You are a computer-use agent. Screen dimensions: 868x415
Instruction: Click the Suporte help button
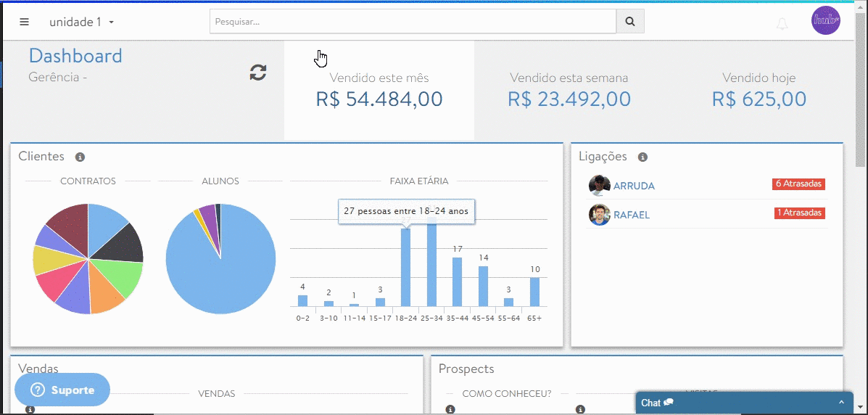click(x=62, y=390)
